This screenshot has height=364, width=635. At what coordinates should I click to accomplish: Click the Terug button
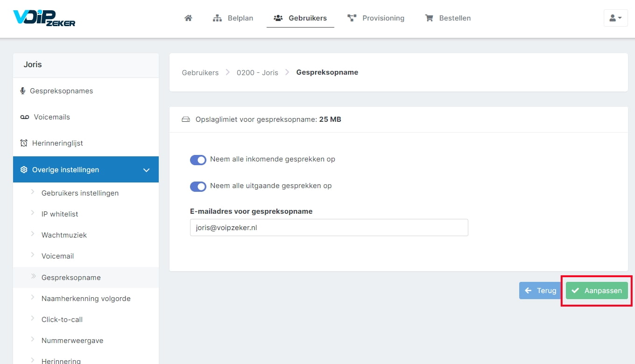(541, 290)
